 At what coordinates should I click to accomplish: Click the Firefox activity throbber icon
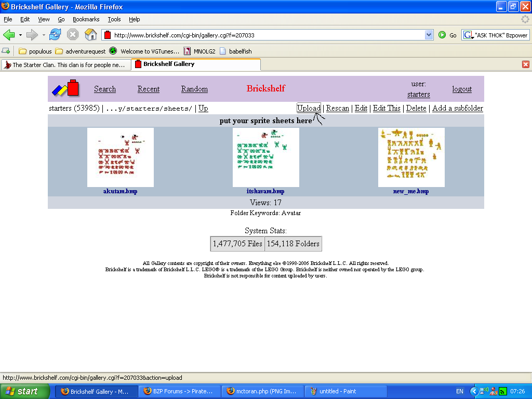(525, 19)
